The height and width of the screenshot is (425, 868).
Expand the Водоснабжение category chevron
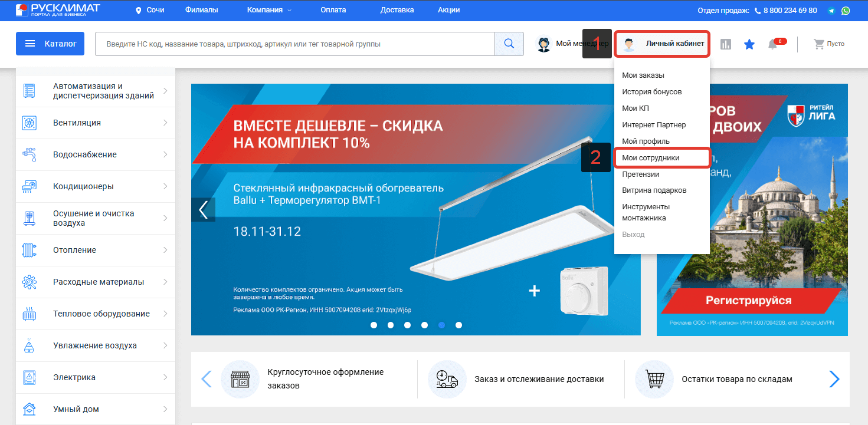[165, 154]
